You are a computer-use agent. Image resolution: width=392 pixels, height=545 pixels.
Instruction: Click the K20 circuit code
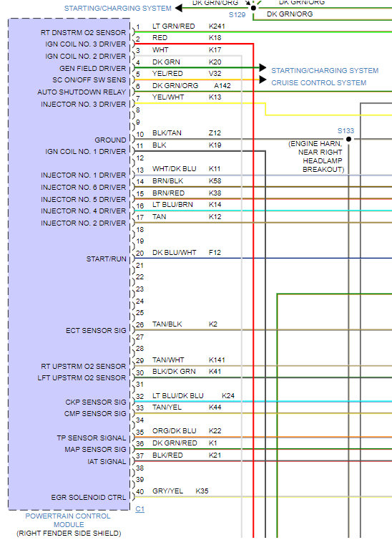[215, 62]
